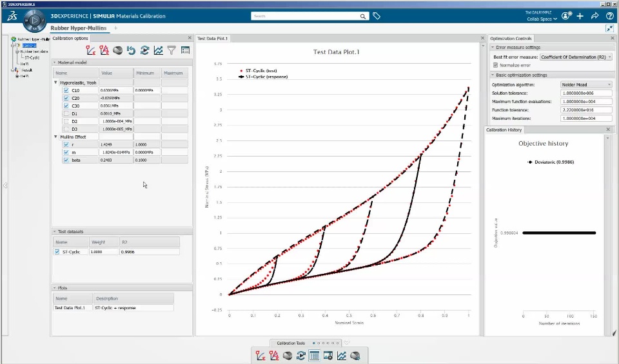Click stress-strain-A icon in bottom Calibration Tools bar
The width and height of the screenshot is (619, 364).
pos(274,356)
